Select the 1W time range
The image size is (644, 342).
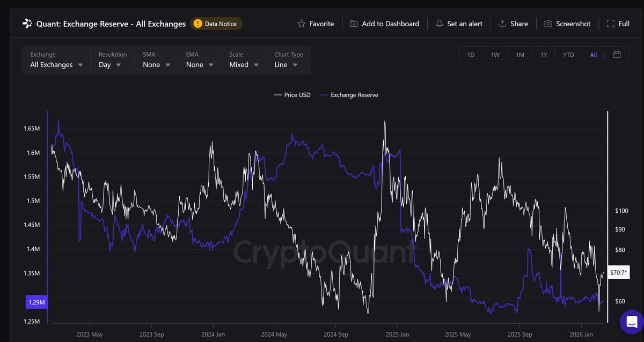click(x=495, y=55)
